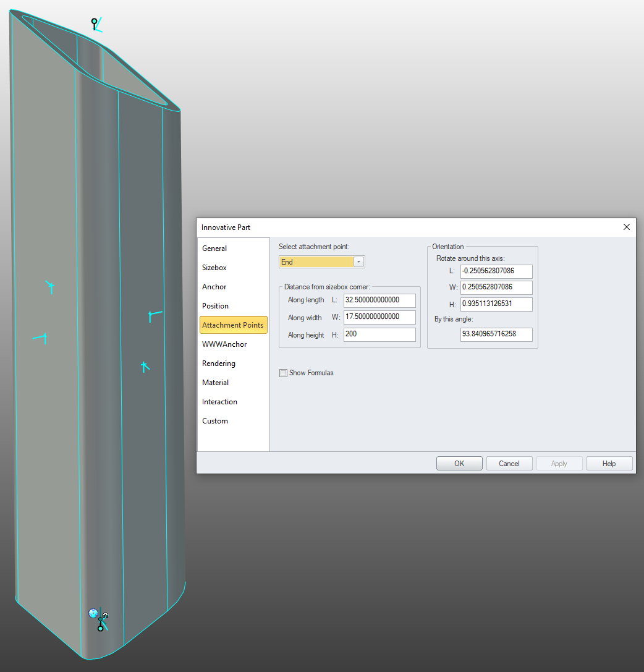Viewport: 644px width, 672px height.
Task: Click the rotation axis H field
Action: coord(497,304)
